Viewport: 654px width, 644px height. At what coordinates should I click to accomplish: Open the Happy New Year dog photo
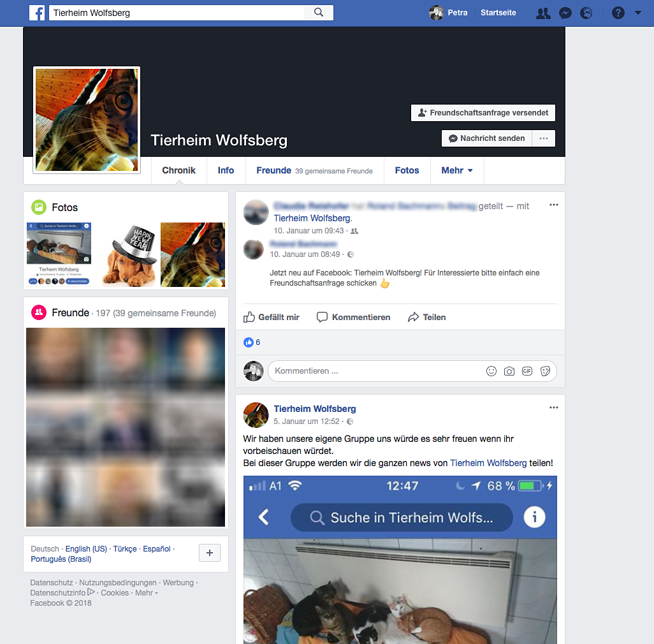126,254
